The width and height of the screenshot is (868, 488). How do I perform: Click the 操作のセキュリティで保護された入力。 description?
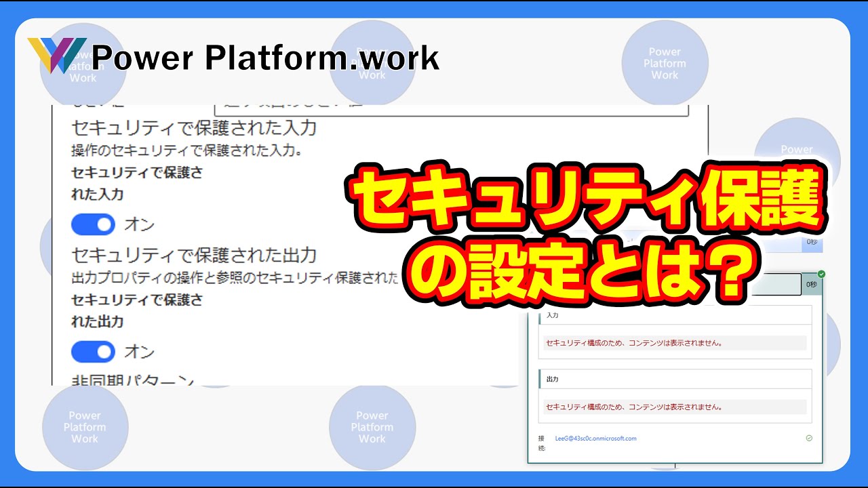tap(186, 150)
